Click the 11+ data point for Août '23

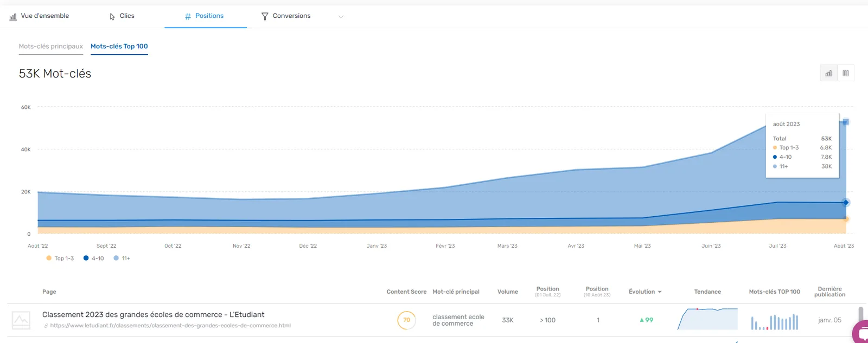[846, 122]
